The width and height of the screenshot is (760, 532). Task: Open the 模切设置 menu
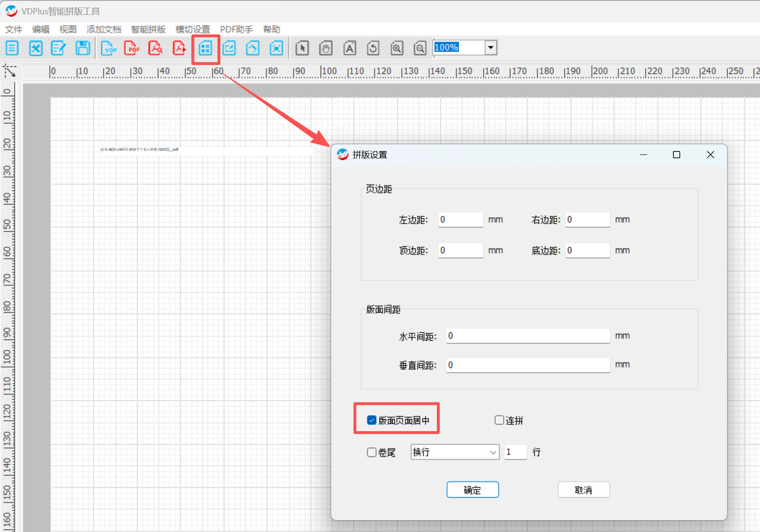(x=193, y=30)
